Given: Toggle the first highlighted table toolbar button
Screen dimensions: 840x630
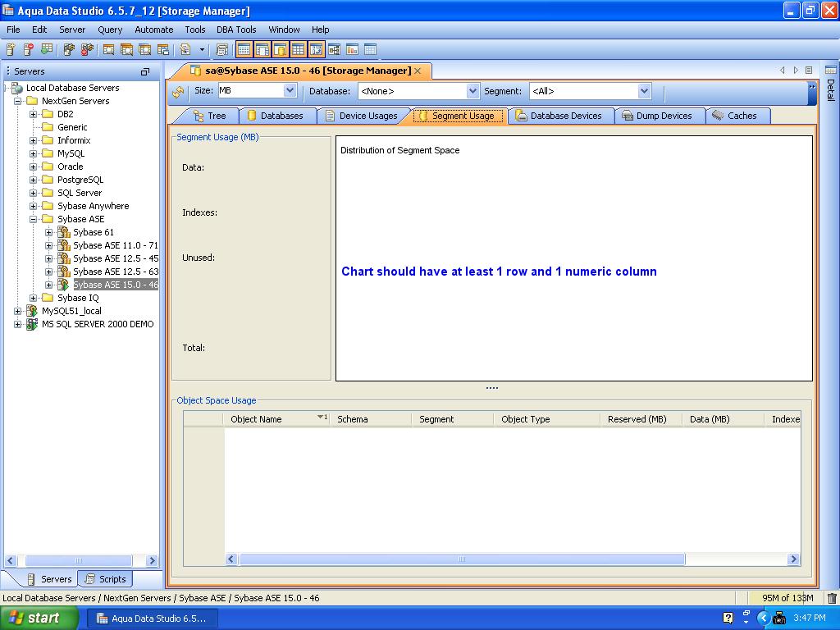Looking at the screenshot, I should tap(244, 50).
